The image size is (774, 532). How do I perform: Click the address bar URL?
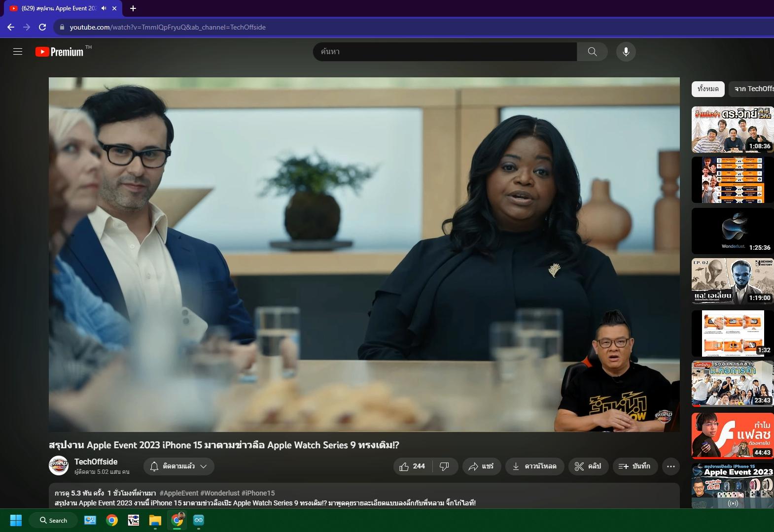168,27
